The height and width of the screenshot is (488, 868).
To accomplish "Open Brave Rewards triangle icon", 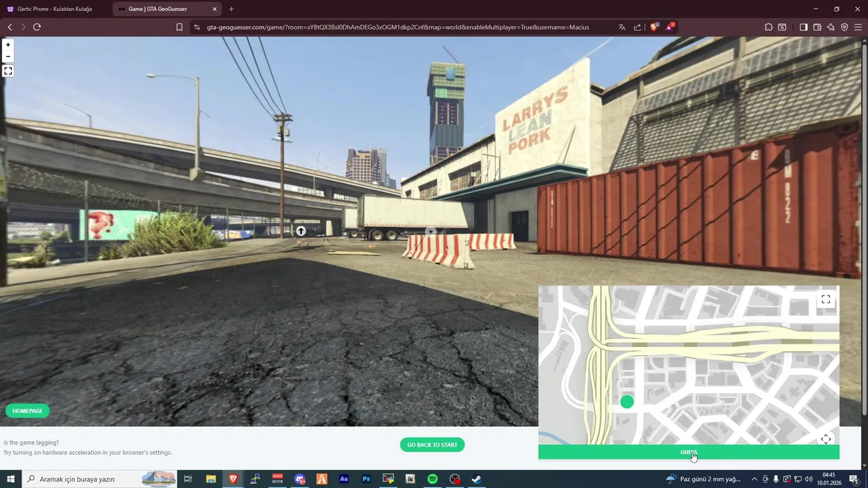I will tap(670, 27).
